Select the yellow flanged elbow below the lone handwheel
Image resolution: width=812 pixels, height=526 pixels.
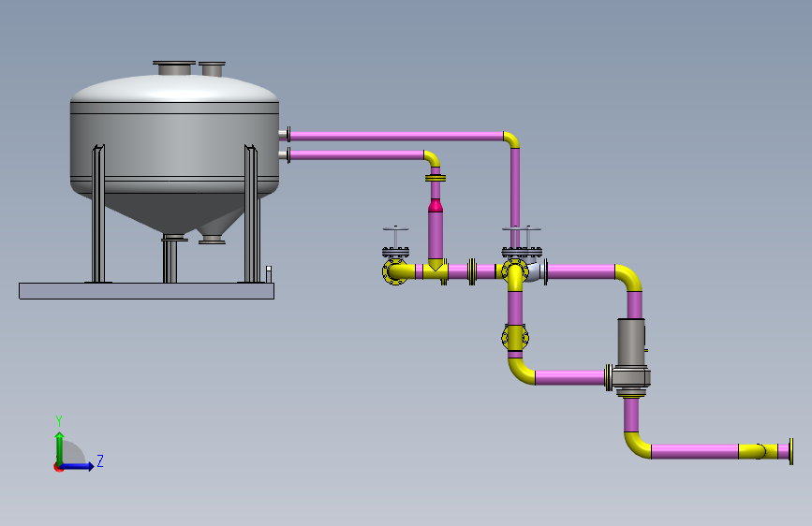tap(398, 271)
